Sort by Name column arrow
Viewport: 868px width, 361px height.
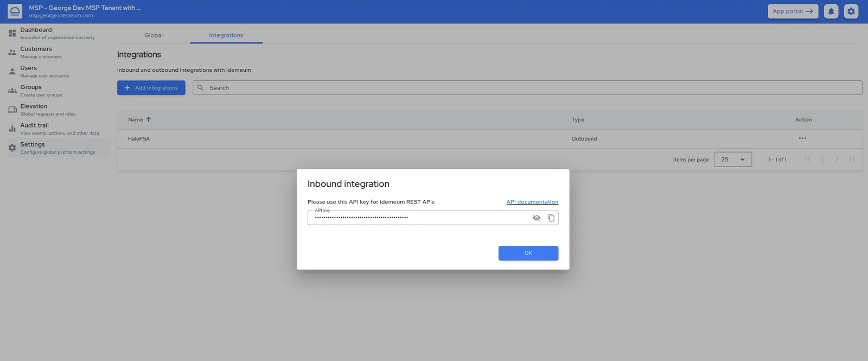pos(149,119)
